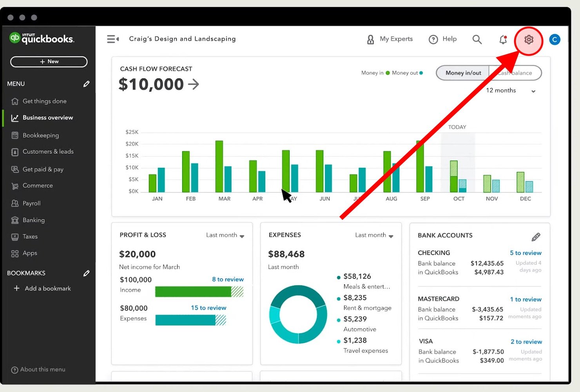Open the notifications bell
This screenshot has height=392, width=580.
coord(503,39)
